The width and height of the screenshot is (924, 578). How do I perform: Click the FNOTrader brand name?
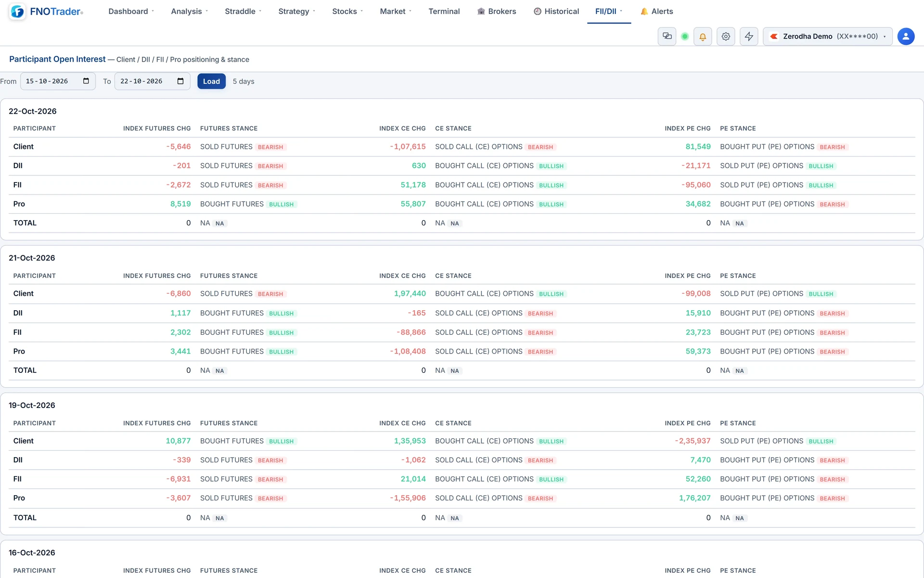click(x=56, y=12)
